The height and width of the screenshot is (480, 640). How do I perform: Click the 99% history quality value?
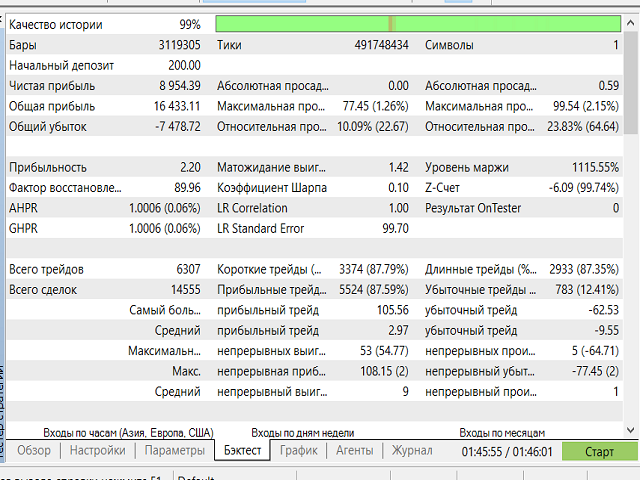tap(190, 24)
